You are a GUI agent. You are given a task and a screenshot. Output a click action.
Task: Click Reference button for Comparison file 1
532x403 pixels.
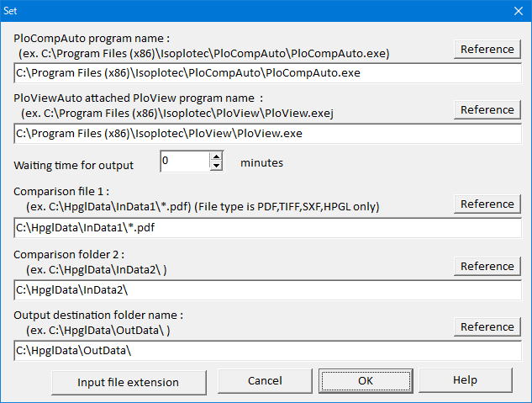(487, 204)
